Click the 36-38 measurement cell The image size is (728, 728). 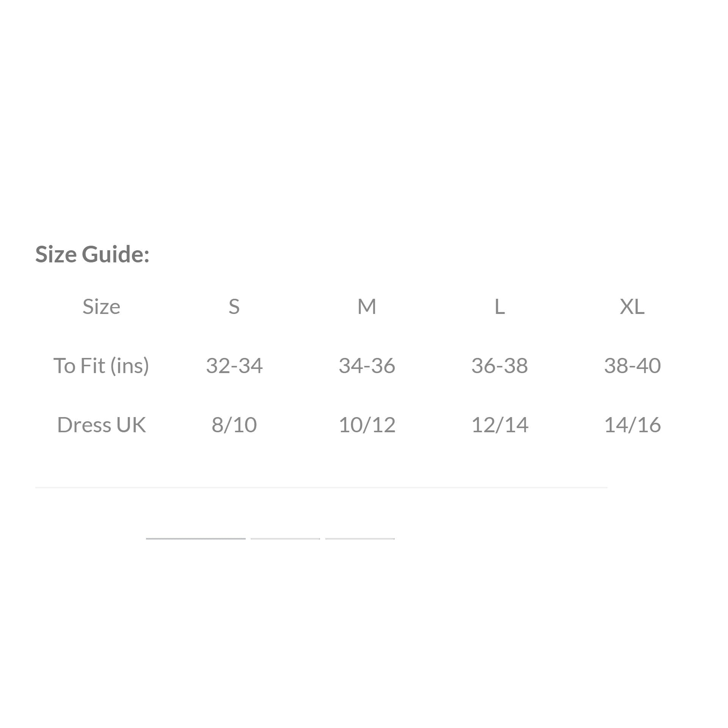pyautogui.click(x=499, y=366)
